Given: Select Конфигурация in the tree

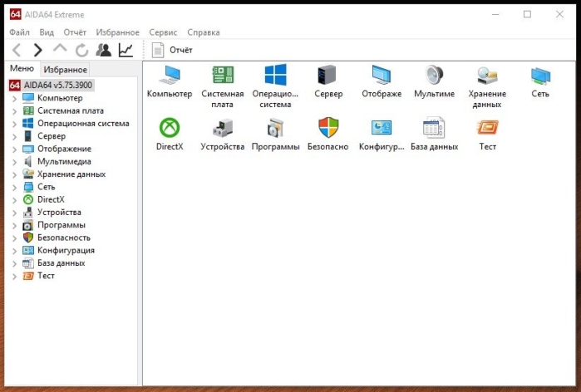Looking at the screenshot, I should point(66,250).
